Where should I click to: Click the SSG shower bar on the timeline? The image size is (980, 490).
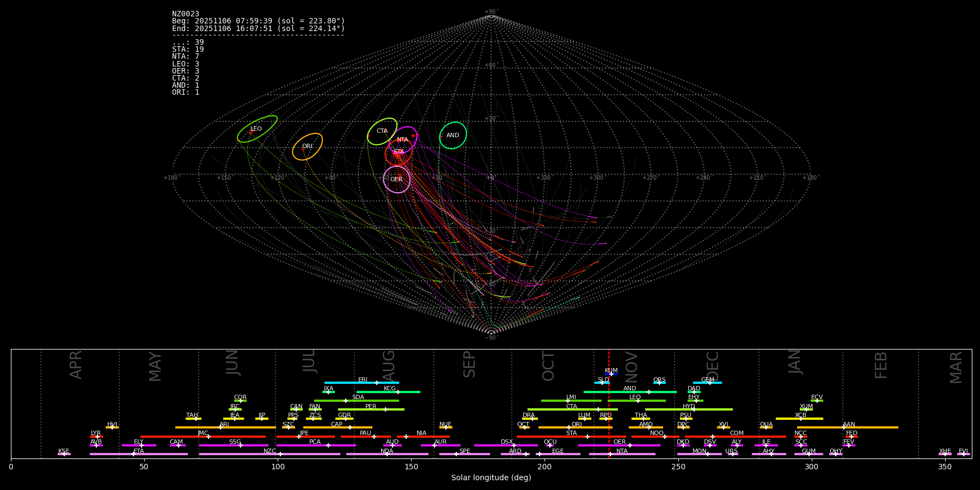pos(234,445)
